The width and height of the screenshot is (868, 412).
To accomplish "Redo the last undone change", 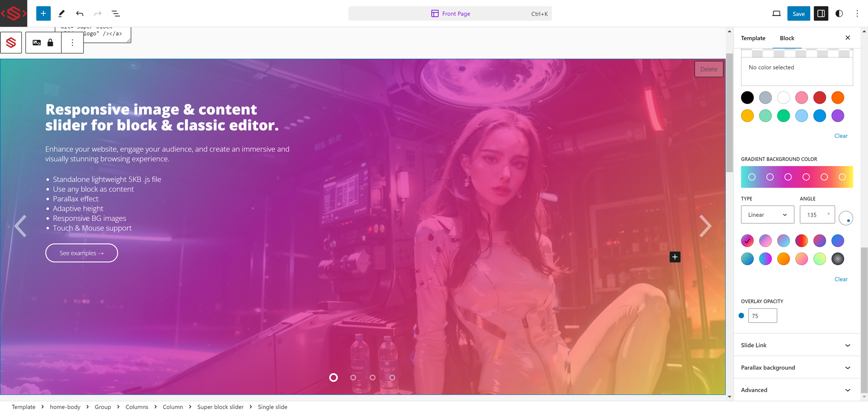I will tap(98, 14).
